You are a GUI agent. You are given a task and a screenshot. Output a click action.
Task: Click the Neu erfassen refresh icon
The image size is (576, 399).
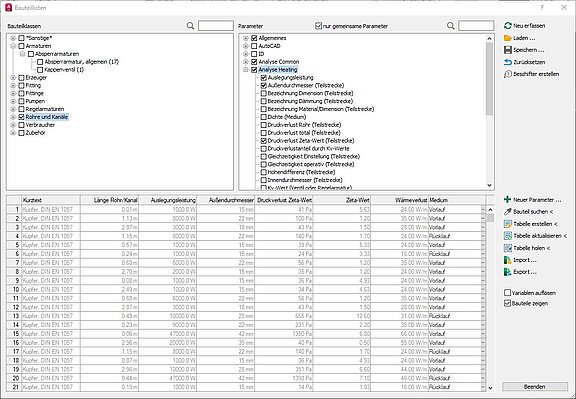[508, 26]
